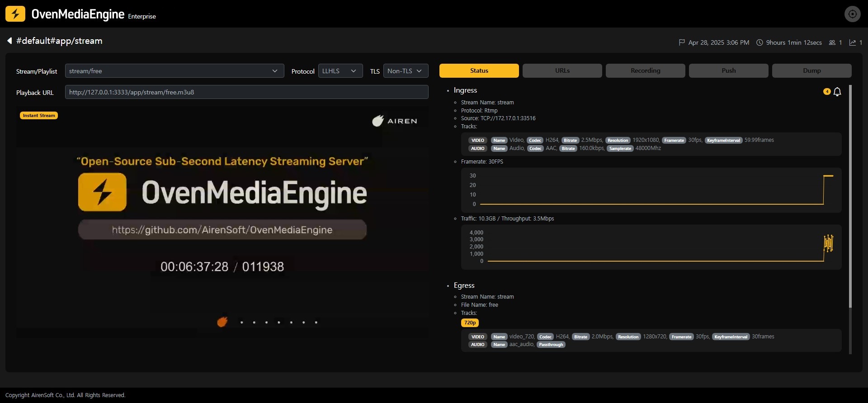Click the video player preview
The image size is (868, 403).
coord(222,222)
